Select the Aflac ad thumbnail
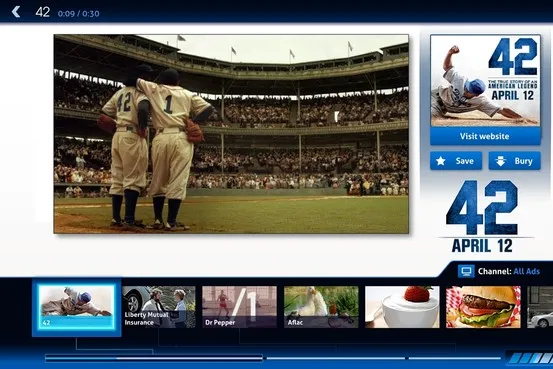The image size is (553, 369). pyautogui.click(x=321, y=307)
